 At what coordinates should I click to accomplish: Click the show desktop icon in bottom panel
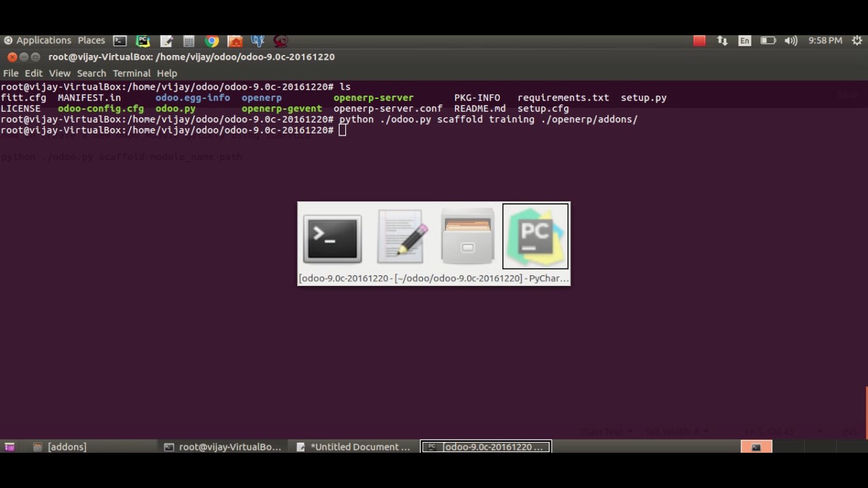coord(9,447)
